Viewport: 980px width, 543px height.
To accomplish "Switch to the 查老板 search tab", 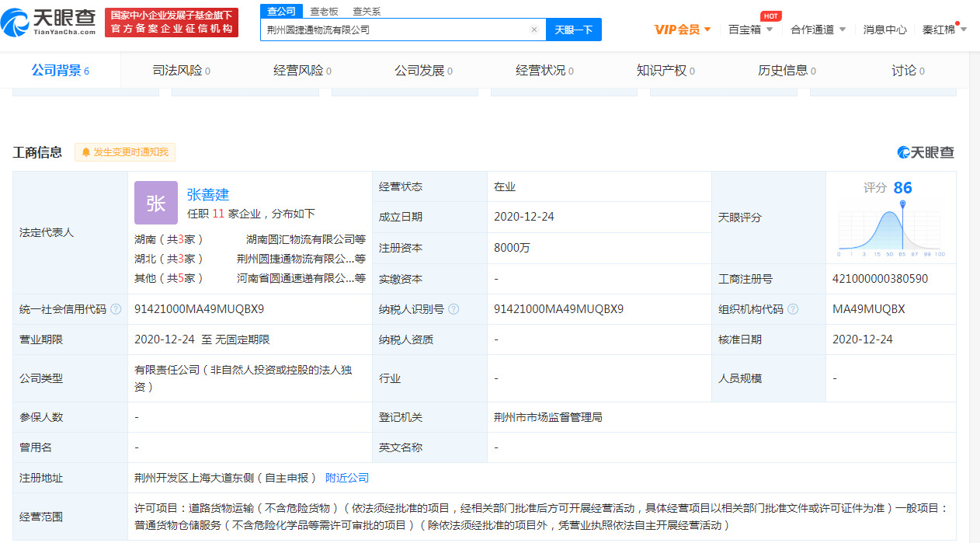I will coord(324,12).
